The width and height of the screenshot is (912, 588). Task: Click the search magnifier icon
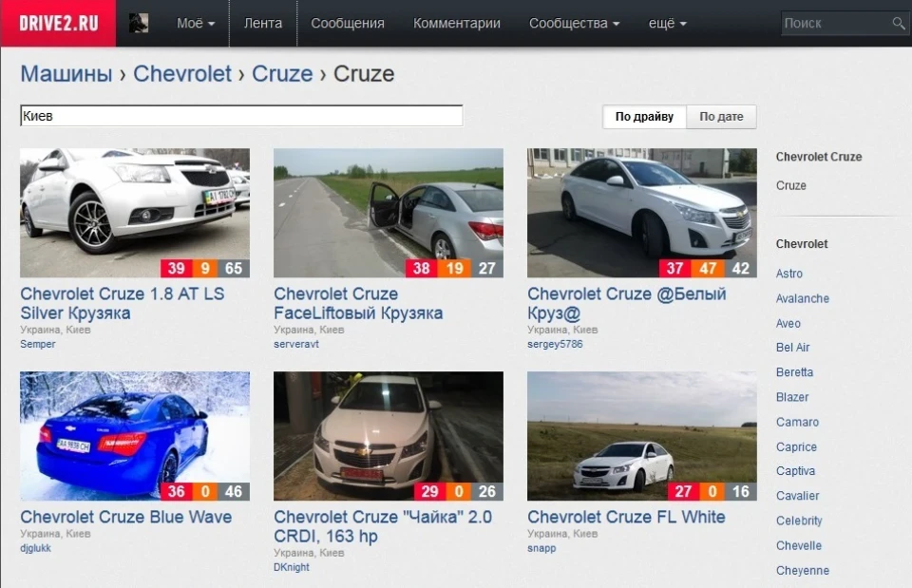899,23
